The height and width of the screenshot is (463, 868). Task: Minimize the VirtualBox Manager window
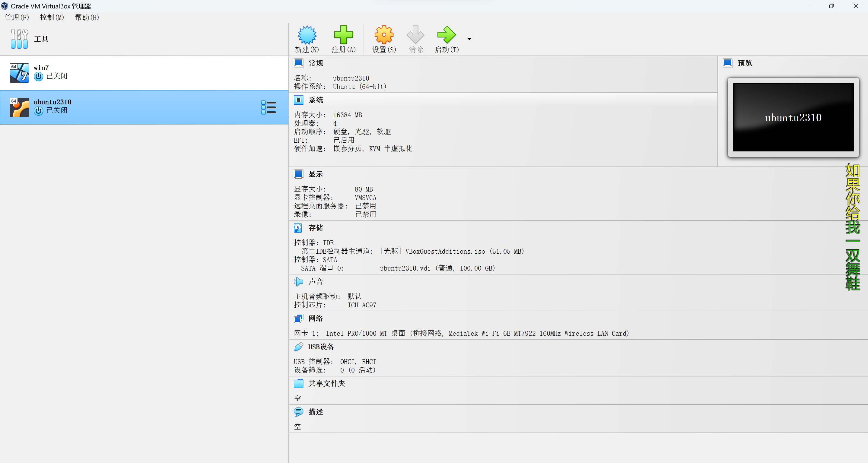point(807,6)
